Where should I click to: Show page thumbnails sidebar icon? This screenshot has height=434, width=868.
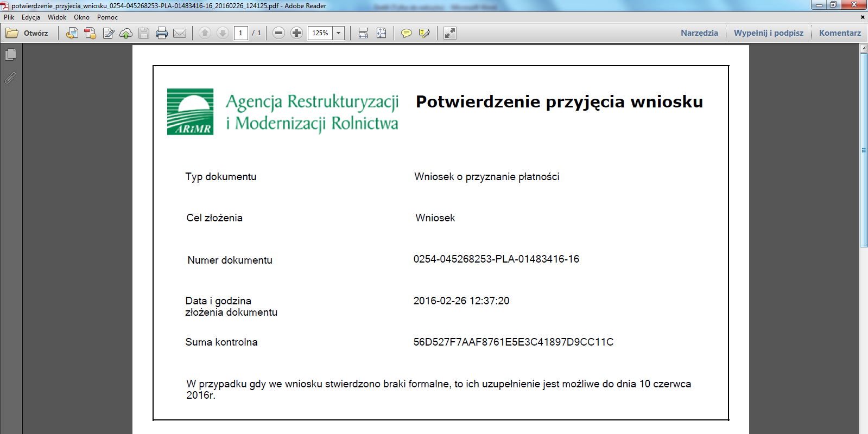click(x=10, y=55)
